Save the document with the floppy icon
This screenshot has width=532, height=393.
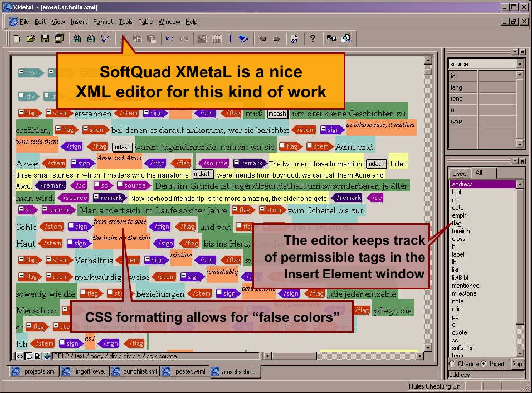(45, 38)
